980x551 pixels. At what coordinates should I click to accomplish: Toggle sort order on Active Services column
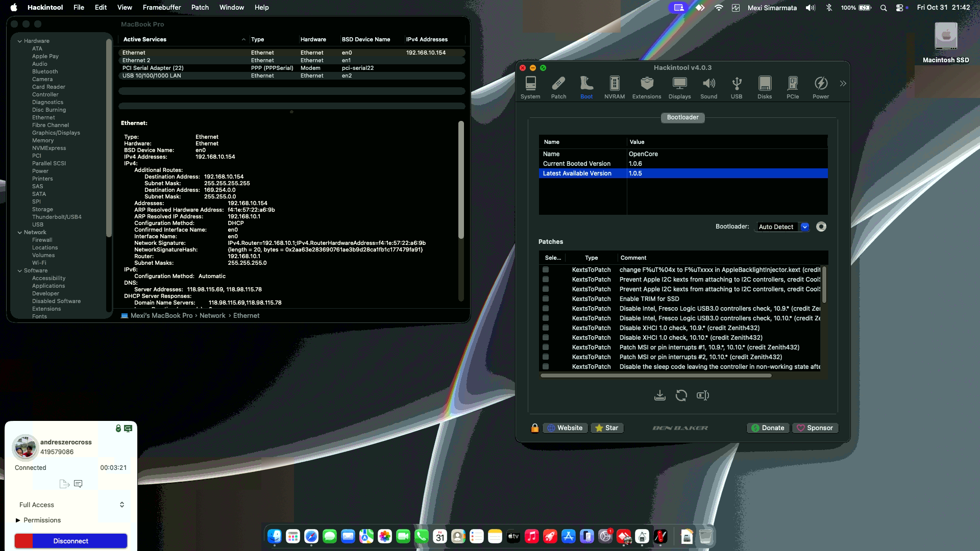click(184, 39)
